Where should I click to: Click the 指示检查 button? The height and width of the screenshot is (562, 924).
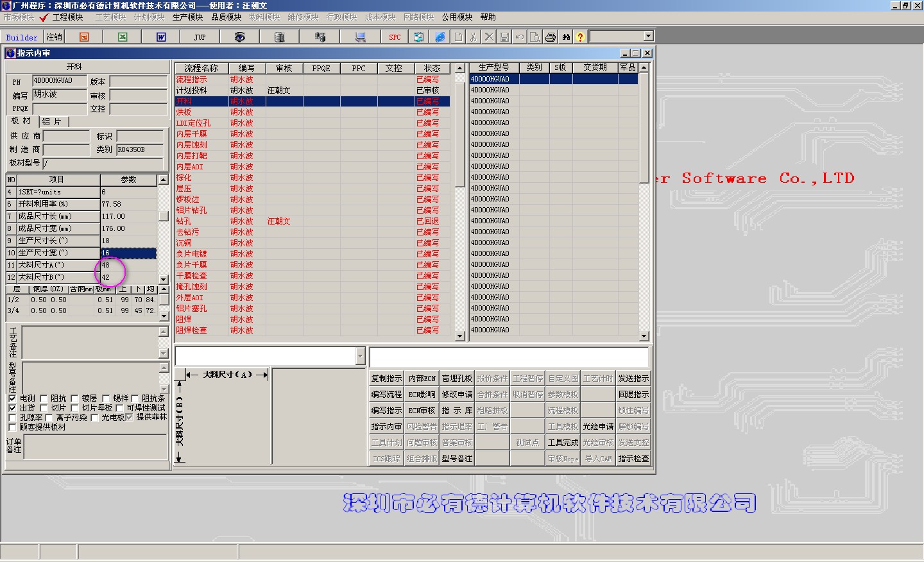point(633,459)
